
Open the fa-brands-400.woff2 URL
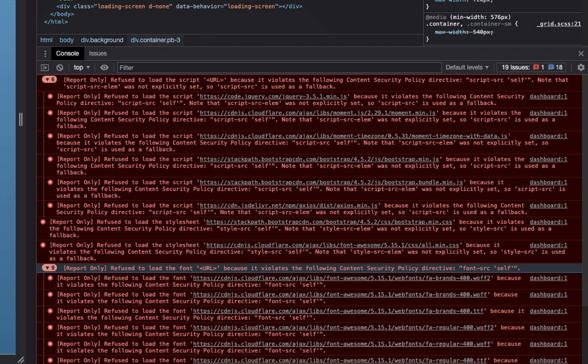(342, 278)
